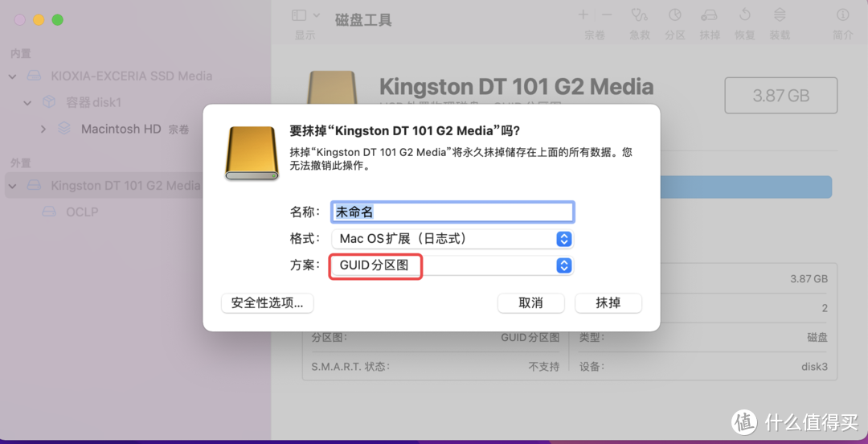Select Macintosh HD volume in sidebar
Image resolution: width=868 pixels, height=444 pixels.
(x=121, y=129)
